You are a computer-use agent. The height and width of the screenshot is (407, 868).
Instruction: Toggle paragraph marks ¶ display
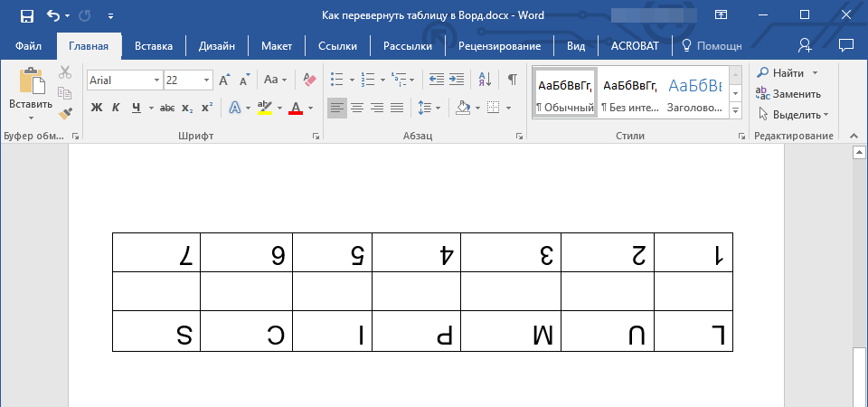click(x=513, y=80)
